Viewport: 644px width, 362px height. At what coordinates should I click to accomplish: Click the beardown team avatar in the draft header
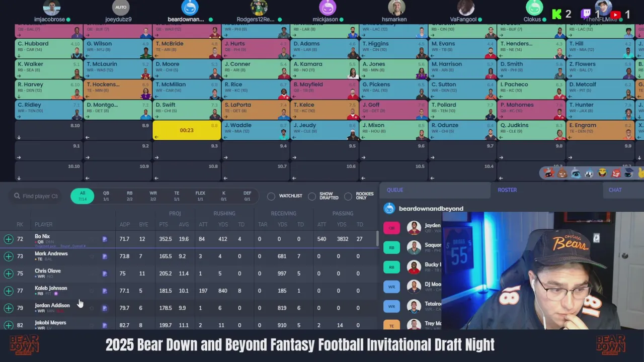point(190,7)
